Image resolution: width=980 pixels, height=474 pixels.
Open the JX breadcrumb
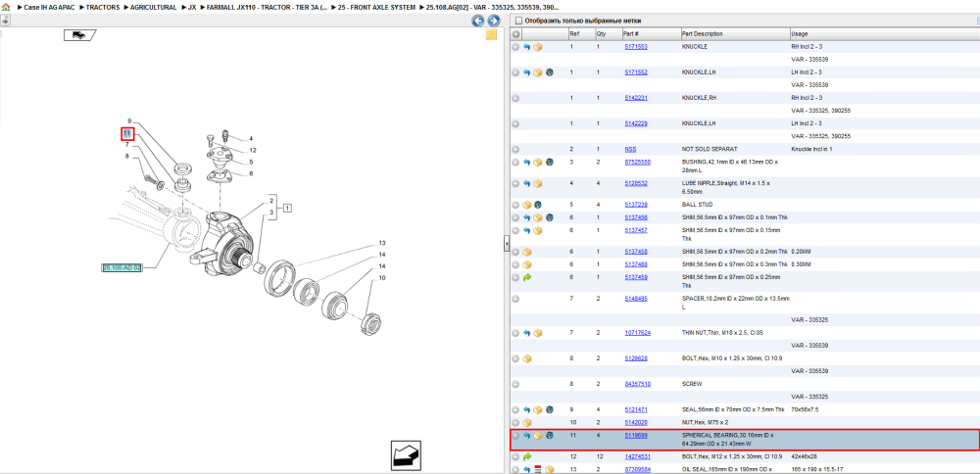[192, 7]
